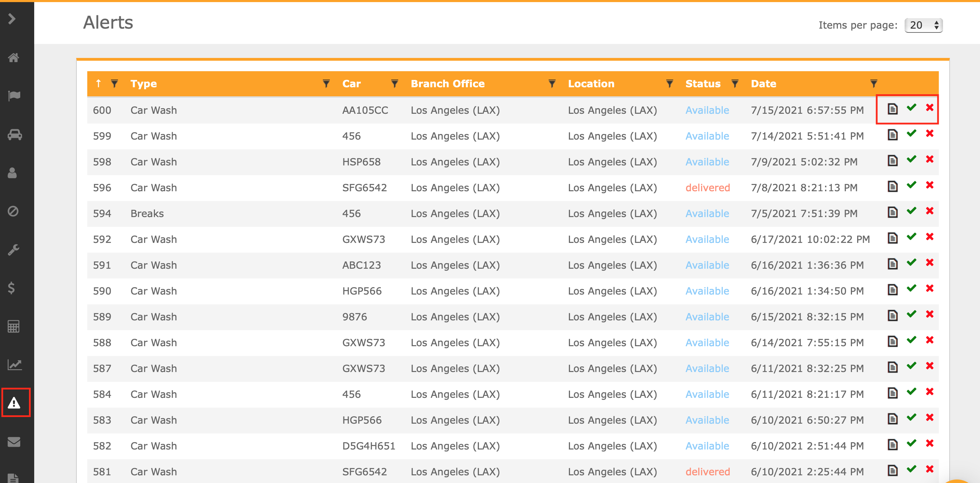Delete alert 589 with red X
The width and height of the screenshot is (980, 483).
[x=929, y=314]
